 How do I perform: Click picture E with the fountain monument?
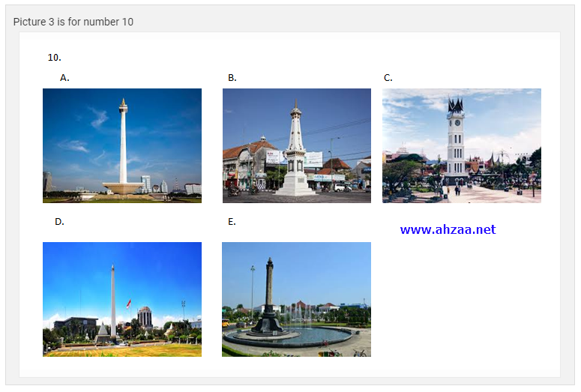click(296, 299)
